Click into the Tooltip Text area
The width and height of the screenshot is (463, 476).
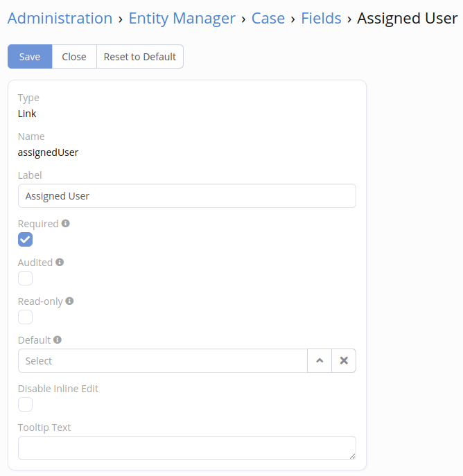point(186,448)
